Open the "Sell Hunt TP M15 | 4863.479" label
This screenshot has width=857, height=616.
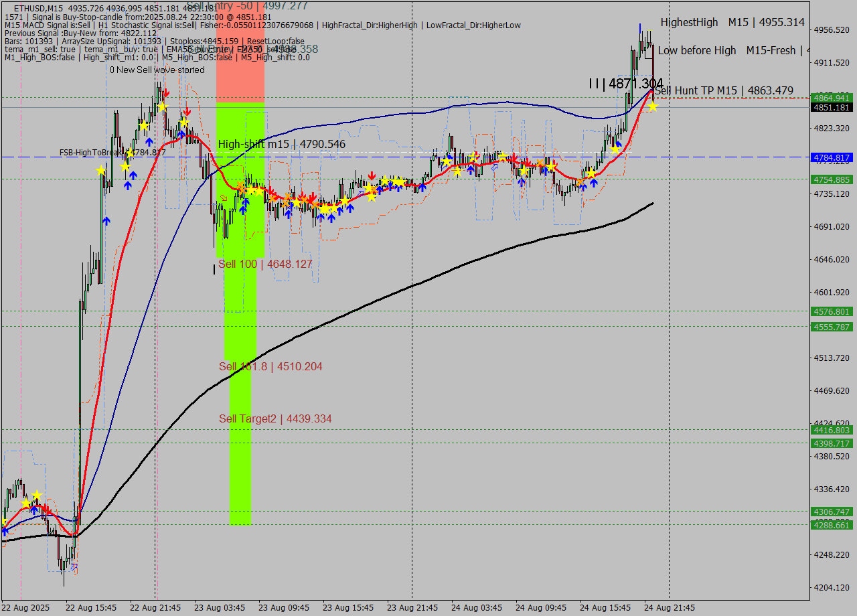725,90
